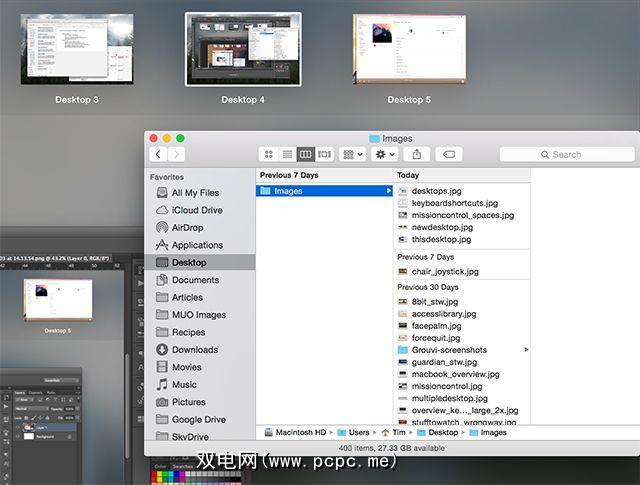Image resolution: width=640 pixels, height=485 pixels.
Task: Click Macintosh HD in path bar
Action: [296, 432]
